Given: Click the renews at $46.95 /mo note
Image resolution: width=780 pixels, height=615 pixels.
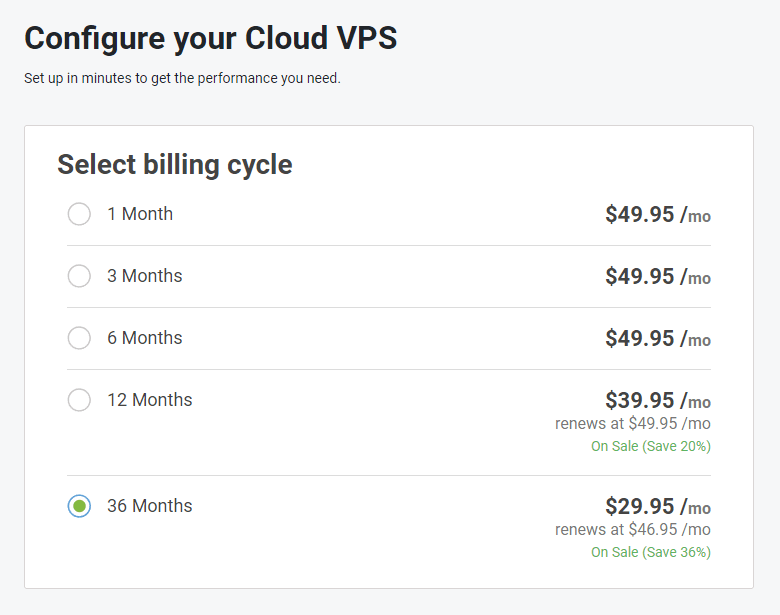Looking at the screenshot, I should pyautogui.click(x=633, y=529).
